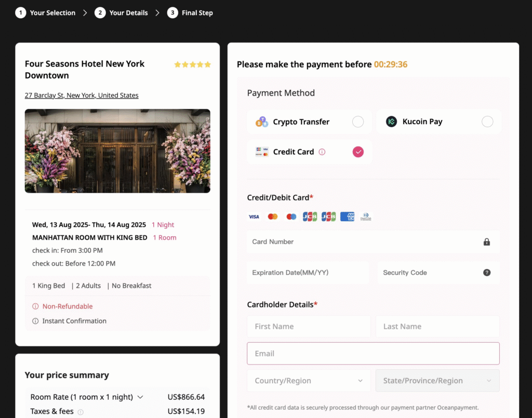This screenshot has width=532, height=418.
Task: Click the JCB card brand icon
Action: [x=310, y=217]
